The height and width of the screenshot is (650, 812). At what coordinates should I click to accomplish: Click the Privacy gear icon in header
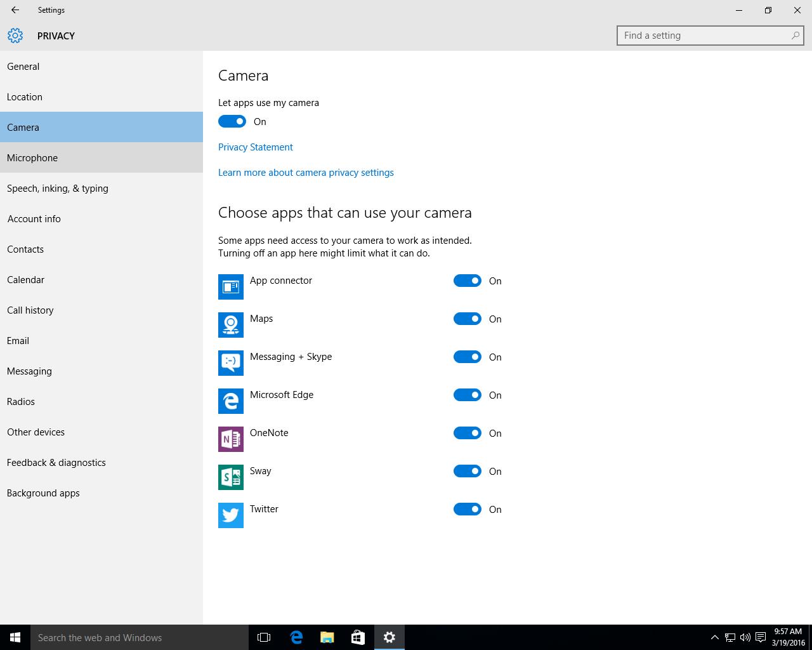point(15,36)
